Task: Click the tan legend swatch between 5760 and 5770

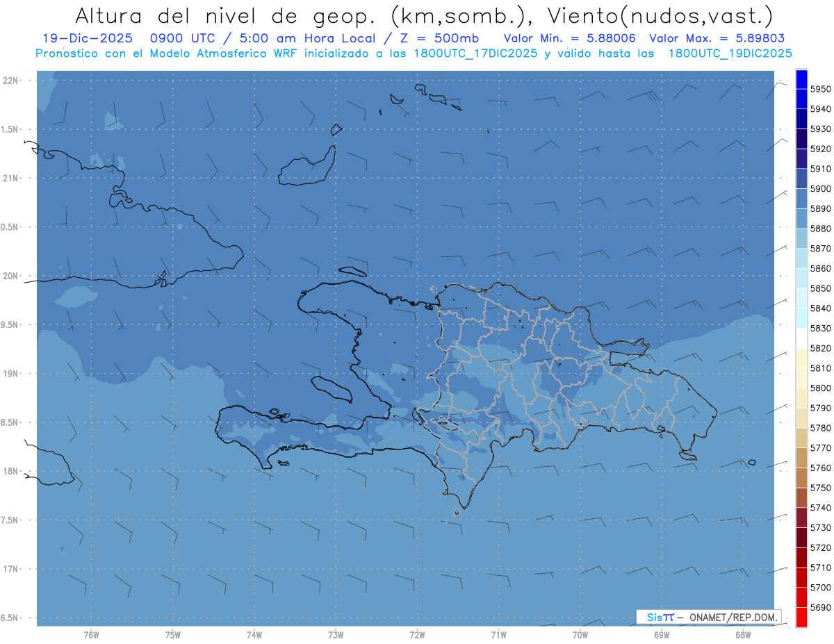Action: 801,458
